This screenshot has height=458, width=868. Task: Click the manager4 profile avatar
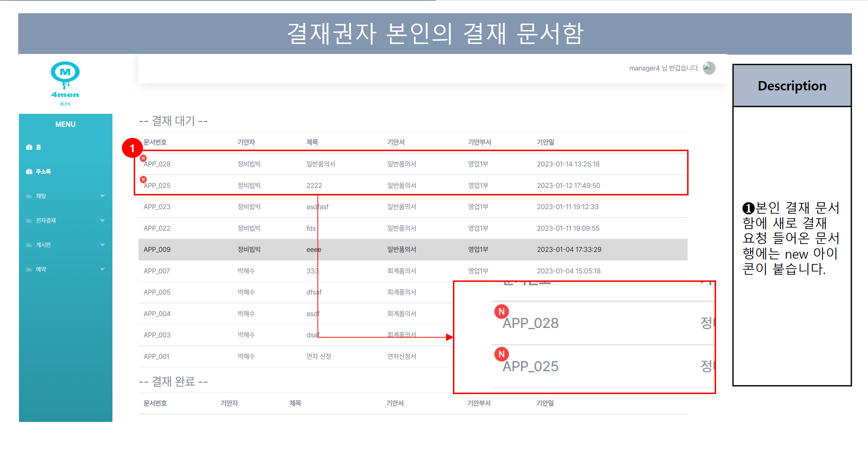[709, 68]
